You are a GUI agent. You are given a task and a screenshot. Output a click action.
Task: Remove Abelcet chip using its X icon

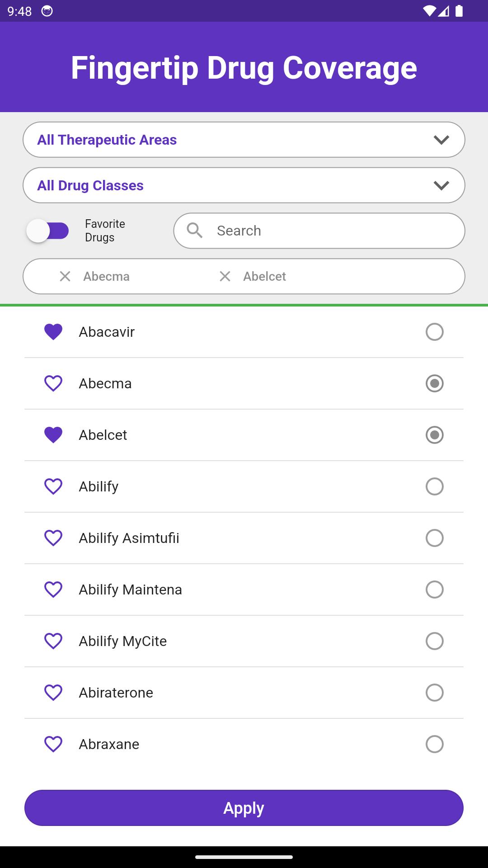click(225, 276)
